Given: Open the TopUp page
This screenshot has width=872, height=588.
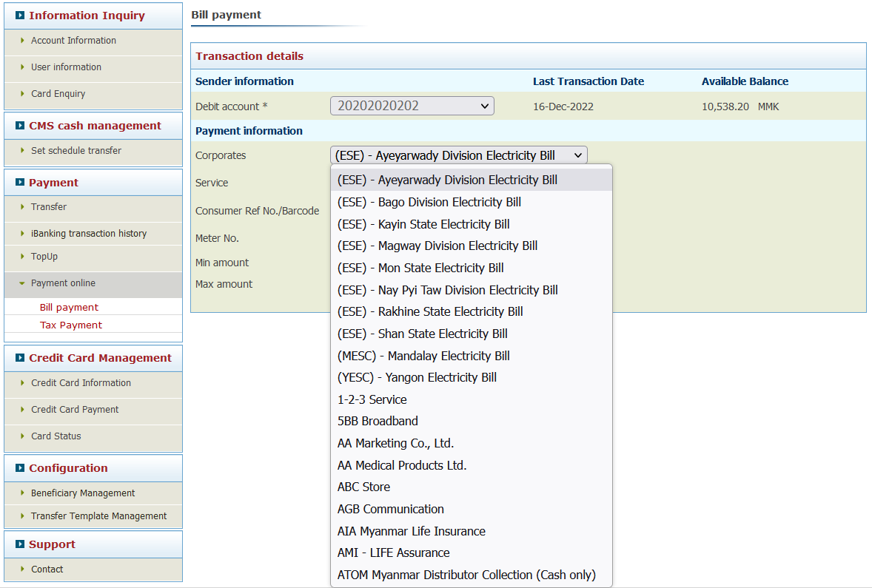Looking at the screenshot, I should tap(44, 257).
